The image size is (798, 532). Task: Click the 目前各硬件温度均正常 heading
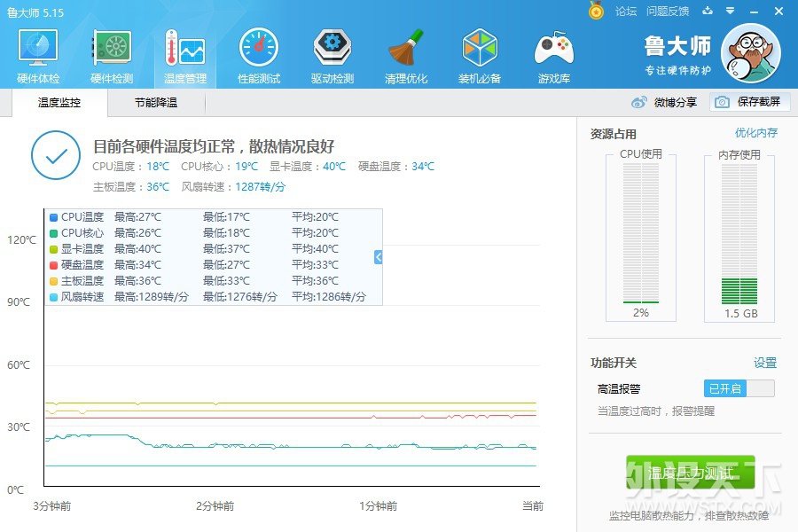213,146
